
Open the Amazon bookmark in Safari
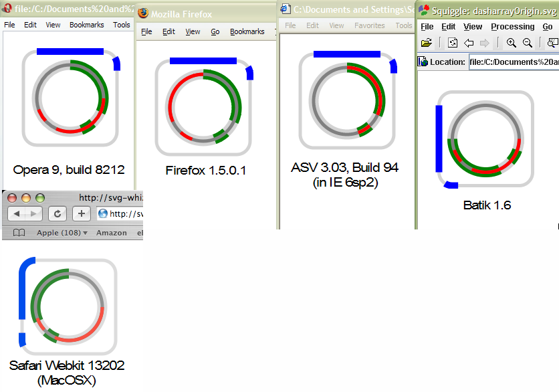pyautogui.click(x=112, y=233)
